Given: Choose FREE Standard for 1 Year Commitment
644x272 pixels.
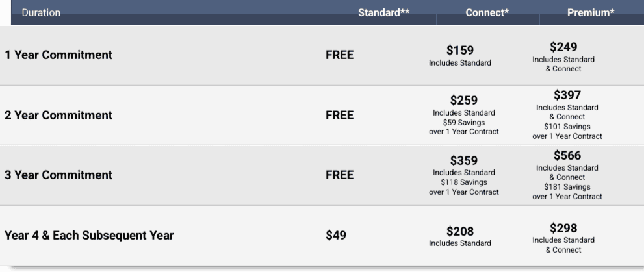Looking at the screenshot, I should pos(339,55).
